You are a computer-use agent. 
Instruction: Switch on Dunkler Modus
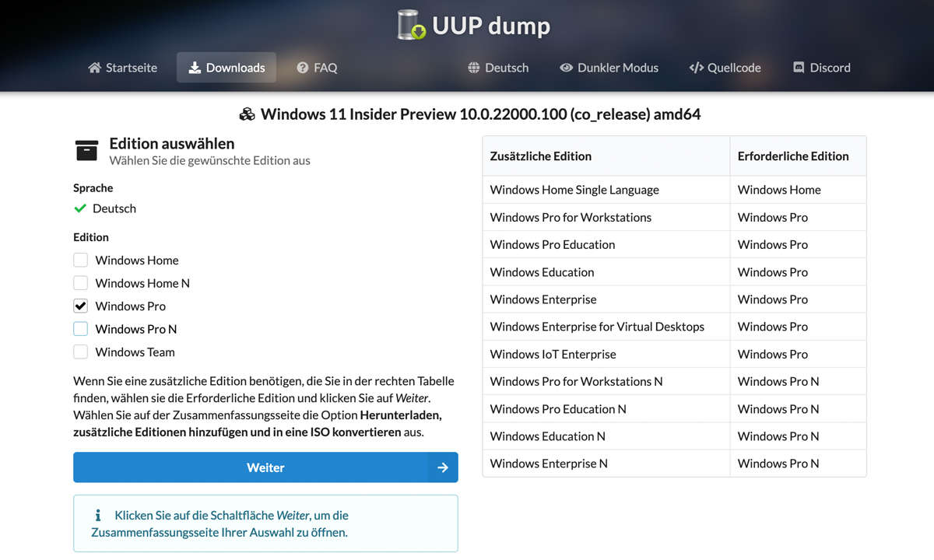pos(609,68)
